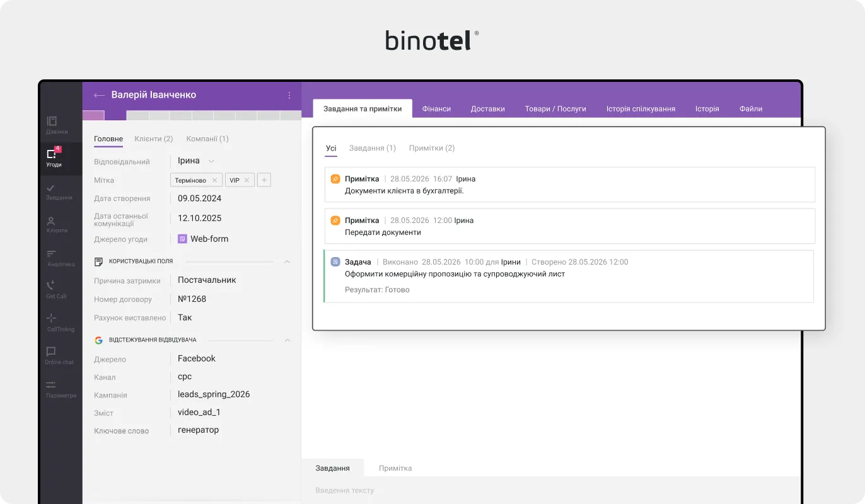Open the note Документи клієнта в бухгалтерії
This screenshot has height=504, width=865.
(x=570, y=185)
